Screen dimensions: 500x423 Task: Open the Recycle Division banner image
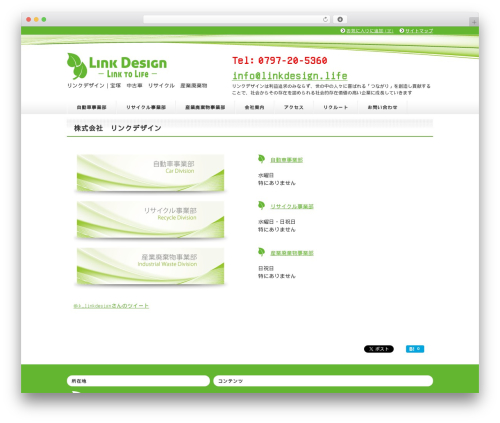point(150,220)
